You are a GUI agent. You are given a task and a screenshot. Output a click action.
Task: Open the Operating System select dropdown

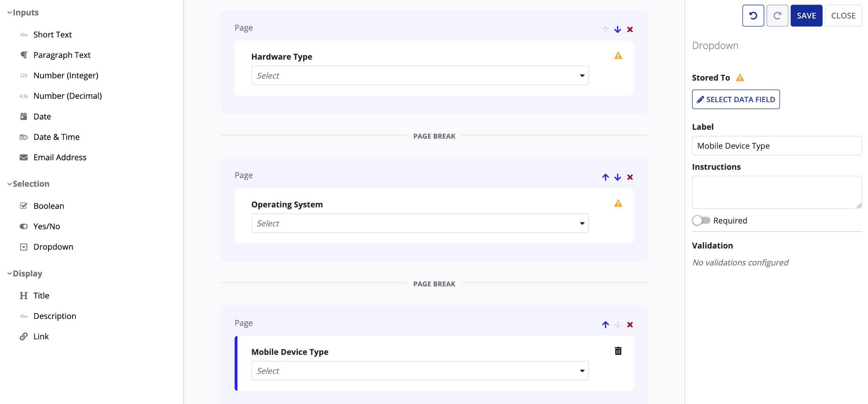pos(420,223)
